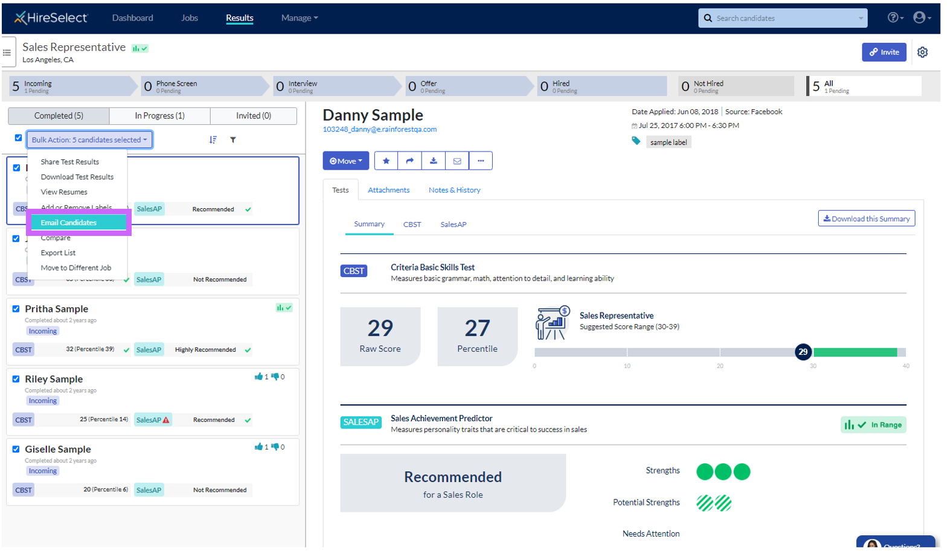The height and width of the screenshot is (560, 948).
Task: Click the label tag icon
Action: tap(636, 141)
